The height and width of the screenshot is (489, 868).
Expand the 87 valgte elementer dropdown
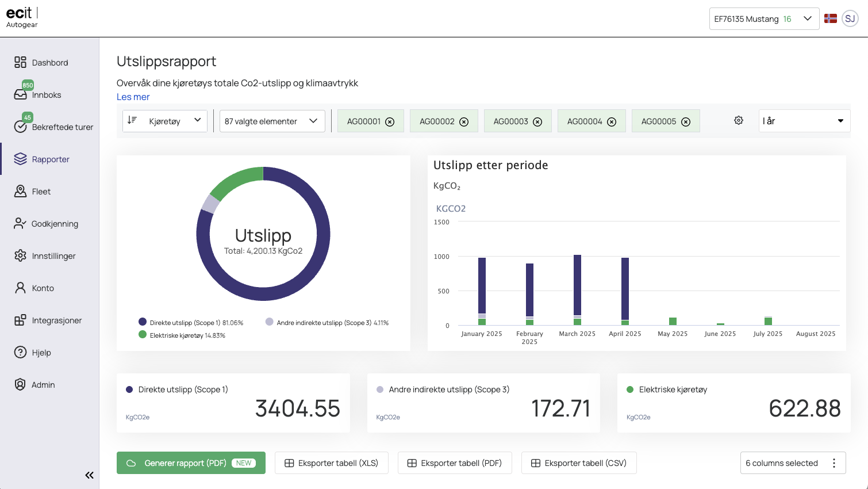click(272, 121)
